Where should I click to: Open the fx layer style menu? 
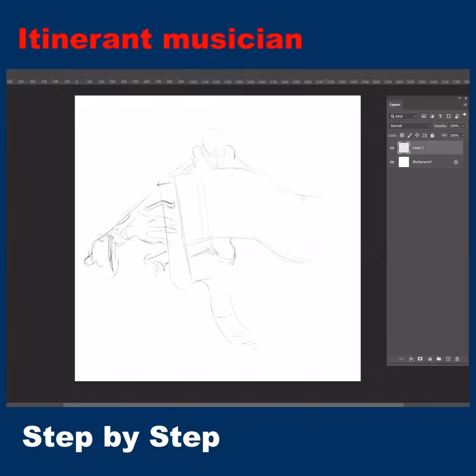coord(411,359)
